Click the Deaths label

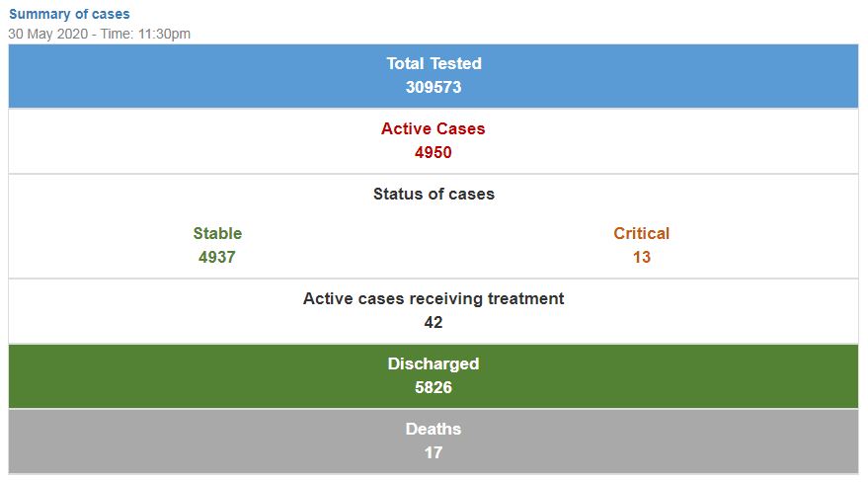(434, 430)
